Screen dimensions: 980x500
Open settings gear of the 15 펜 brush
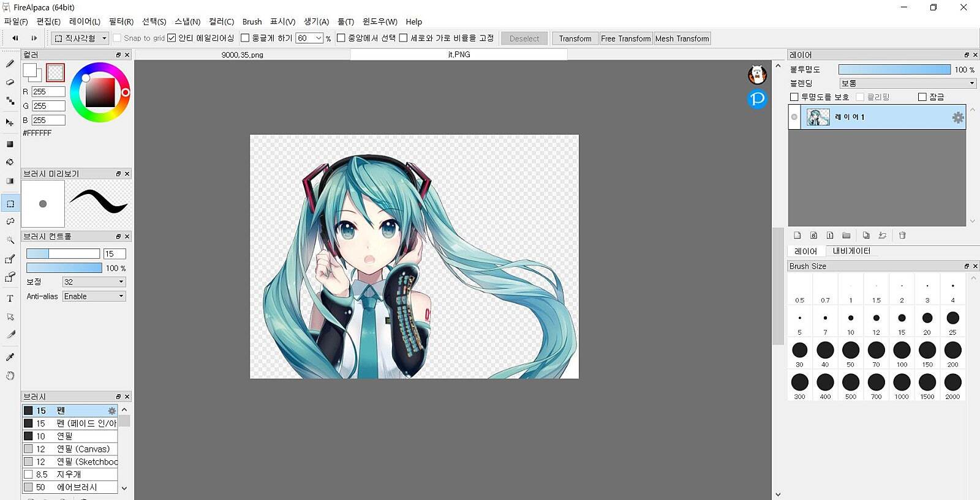pos(111,411)
